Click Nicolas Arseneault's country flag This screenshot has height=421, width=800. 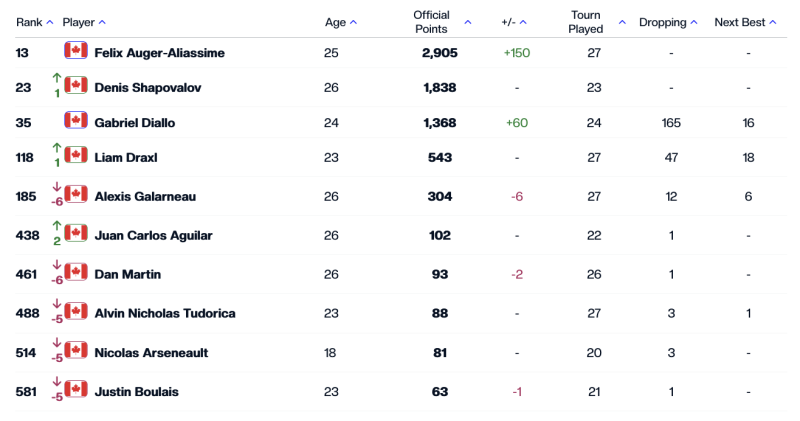[76, 351]
